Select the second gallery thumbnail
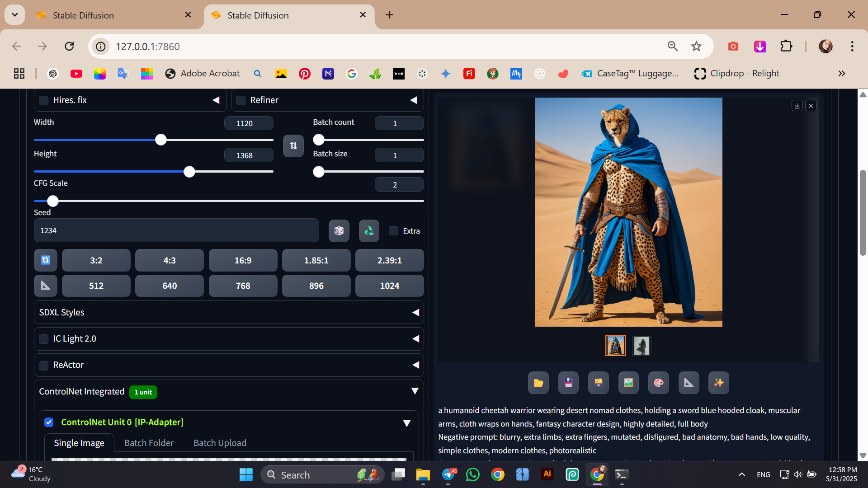Screen dimensions: 868x488 pyautogui.click(x=641, y=346)
